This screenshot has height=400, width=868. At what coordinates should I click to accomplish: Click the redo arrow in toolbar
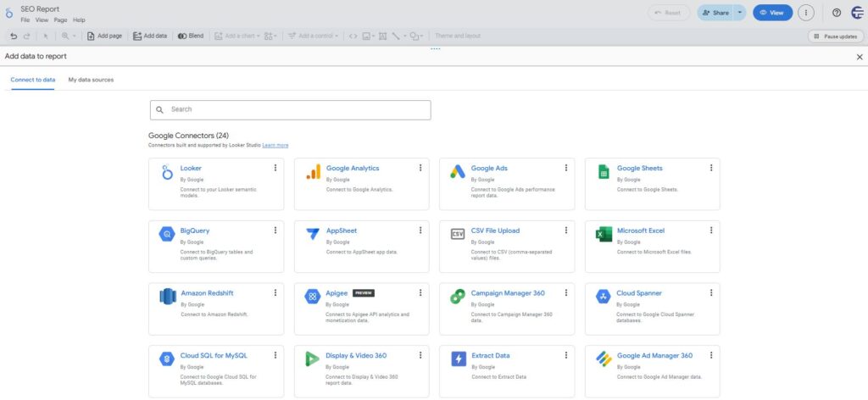[26, 36]
